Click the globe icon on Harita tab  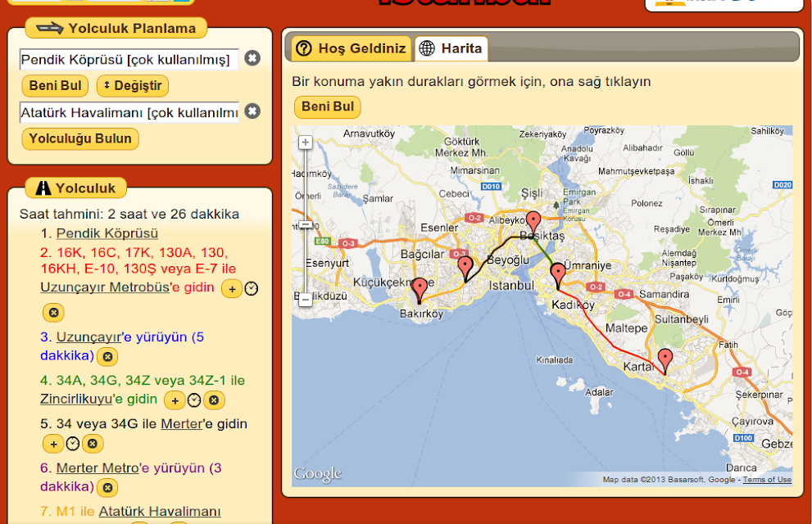pos(427,48)
